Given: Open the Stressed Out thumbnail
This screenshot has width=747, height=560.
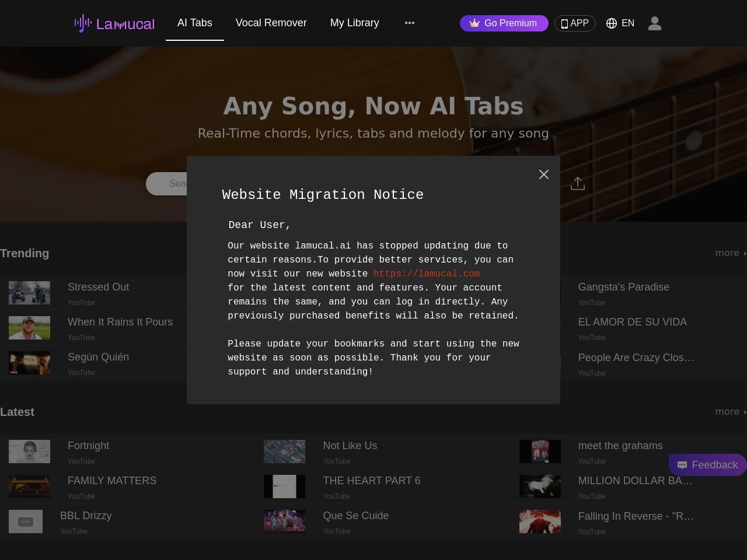Looking at the screenshot, I should tap(29, 293).
